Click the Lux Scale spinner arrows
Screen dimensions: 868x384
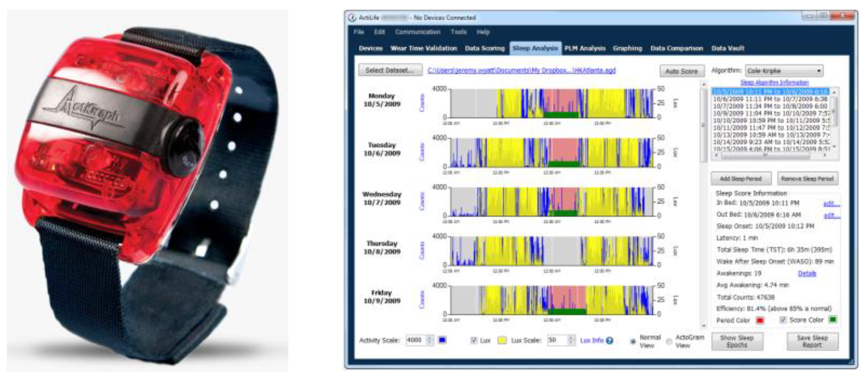tap(571, 340)
